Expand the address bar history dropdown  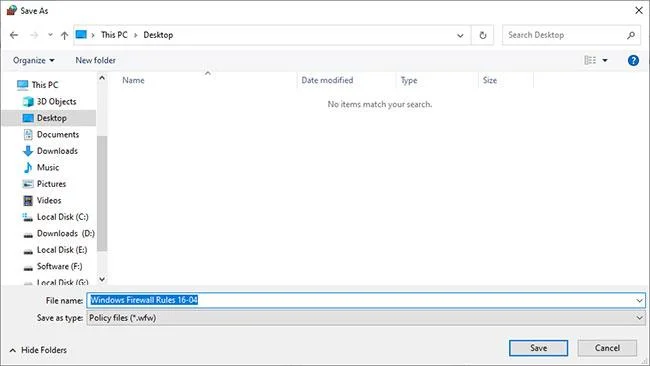(x=460, y=35)
